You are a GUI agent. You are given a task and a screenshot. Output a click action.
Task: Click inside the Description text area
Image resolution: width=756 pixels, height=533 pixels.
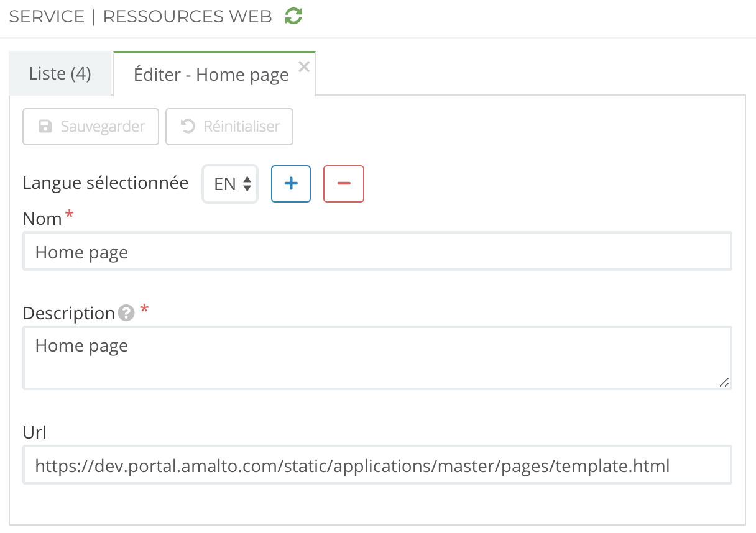click(x=377, y=358)
